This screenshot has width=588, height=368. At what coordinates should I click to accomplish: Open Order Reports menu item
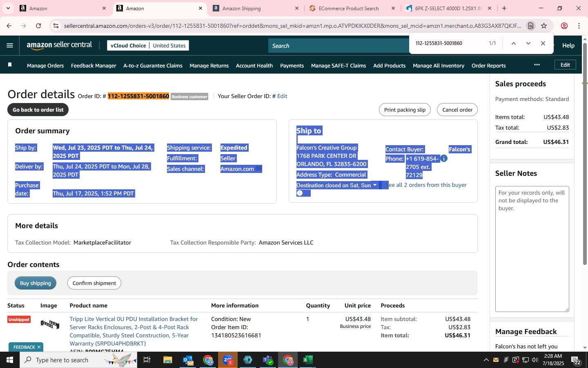click(x=488, y=65)
